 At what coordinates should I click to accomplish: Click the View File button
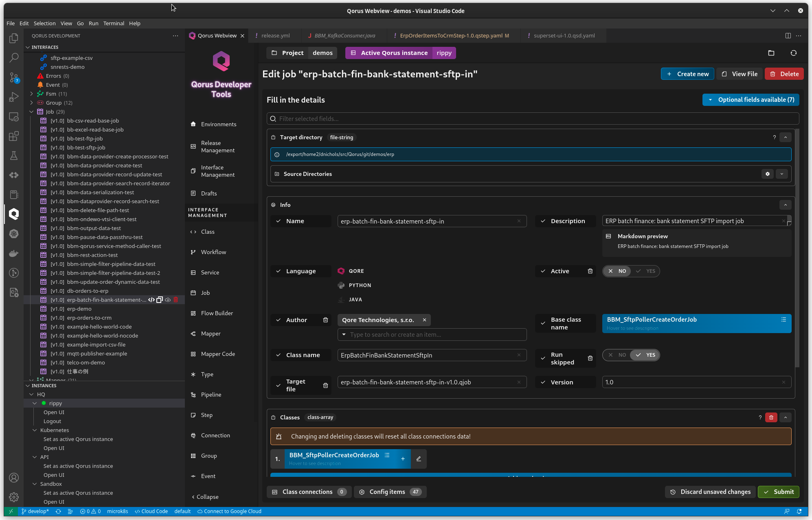pyautogui.click(x=740, y=74)
